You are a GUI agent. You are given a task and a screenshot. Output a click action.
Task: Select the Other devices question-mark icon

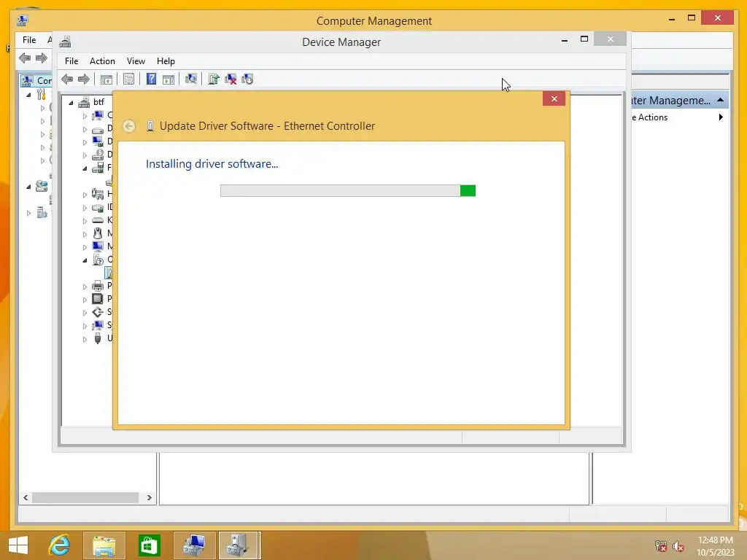tap(98, 260)
